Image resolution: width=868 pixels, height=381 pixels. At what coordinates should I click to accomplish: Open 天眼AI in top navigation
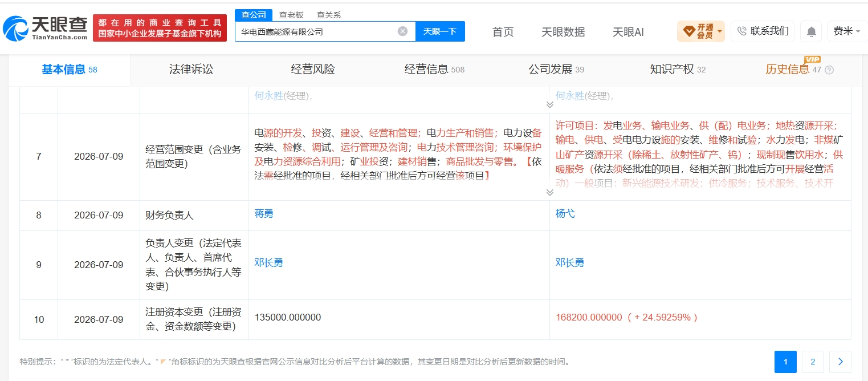coord(628,32)
